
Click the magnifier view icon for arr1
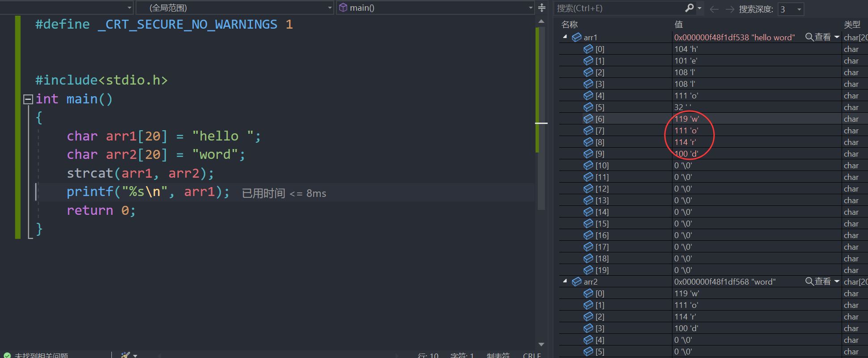[809, 37]
